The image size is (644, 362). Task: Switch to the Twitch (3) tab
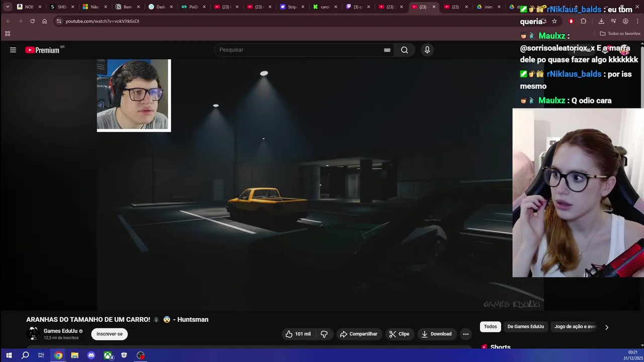coord(357,7)
